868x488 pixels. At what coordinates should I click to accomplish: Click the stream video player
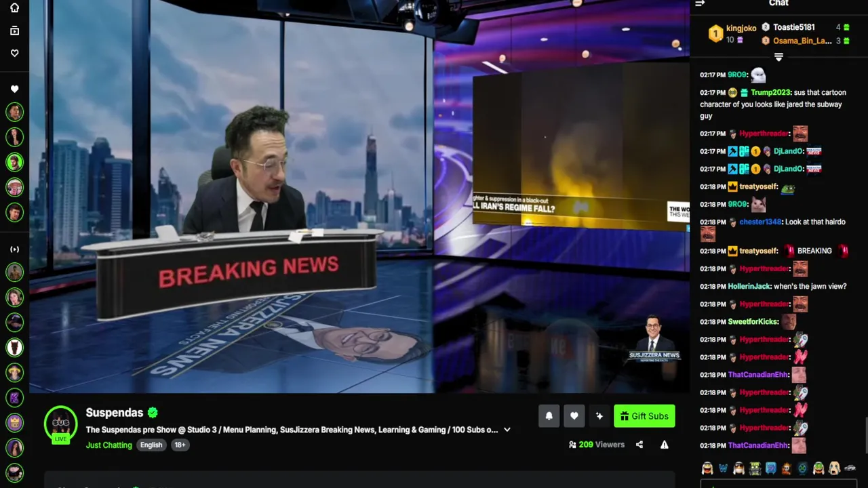tap(359, 197)
